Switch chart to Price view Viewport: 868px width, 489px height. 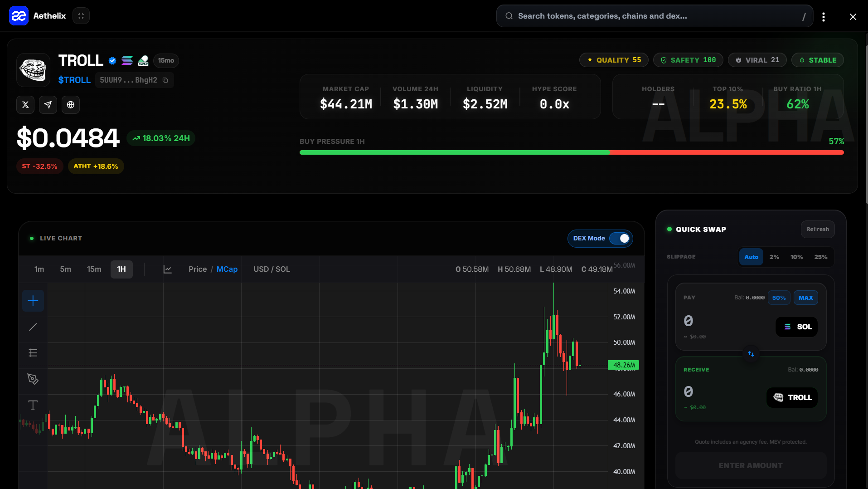[x=198, y=269]
